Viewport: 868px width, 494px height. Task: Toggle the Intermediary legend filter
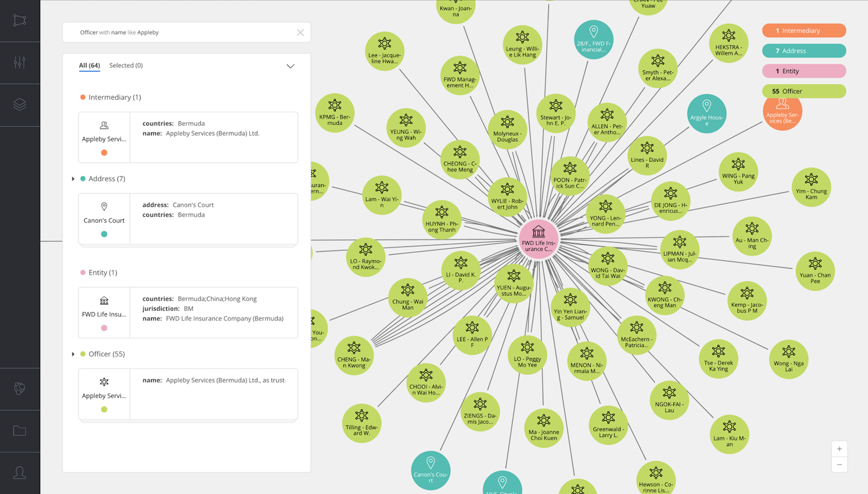(x=804, y=31)
